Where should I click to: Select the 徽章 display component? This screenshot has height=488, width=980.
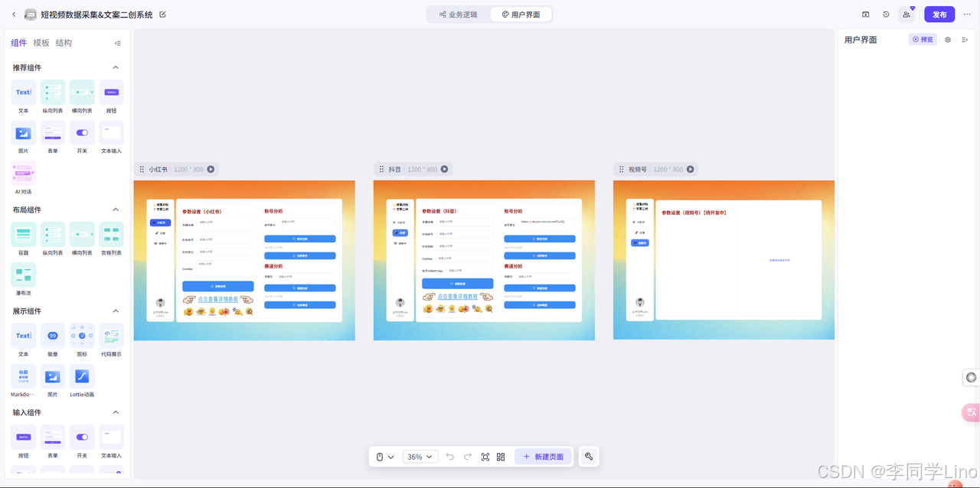click(x=53, y=341)
